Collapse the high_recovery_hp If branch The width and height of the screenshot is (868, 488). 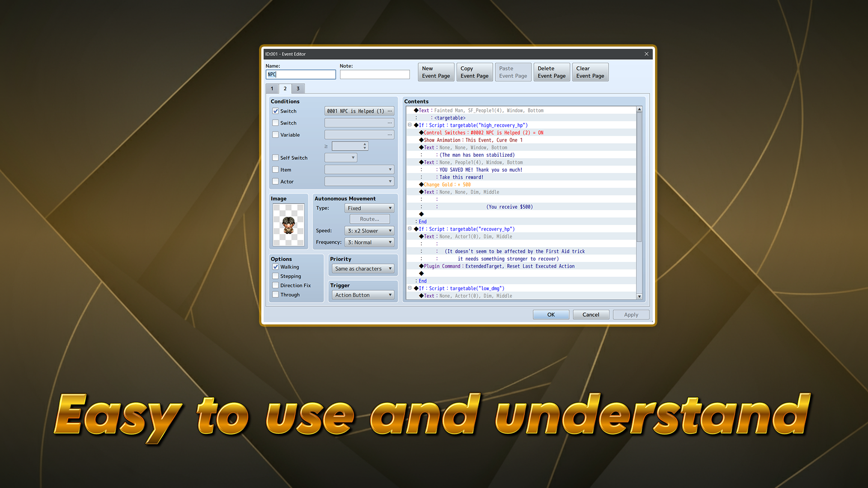[x=410, y=125]
